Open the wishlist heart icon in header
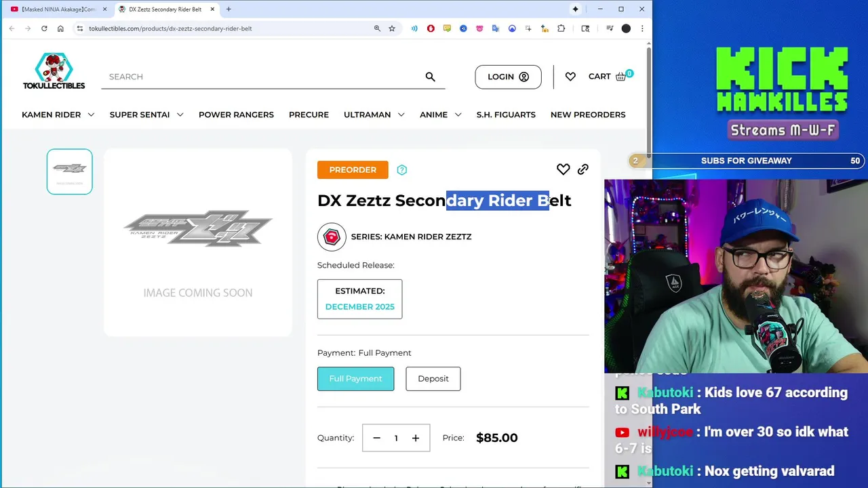 (570, 77)
